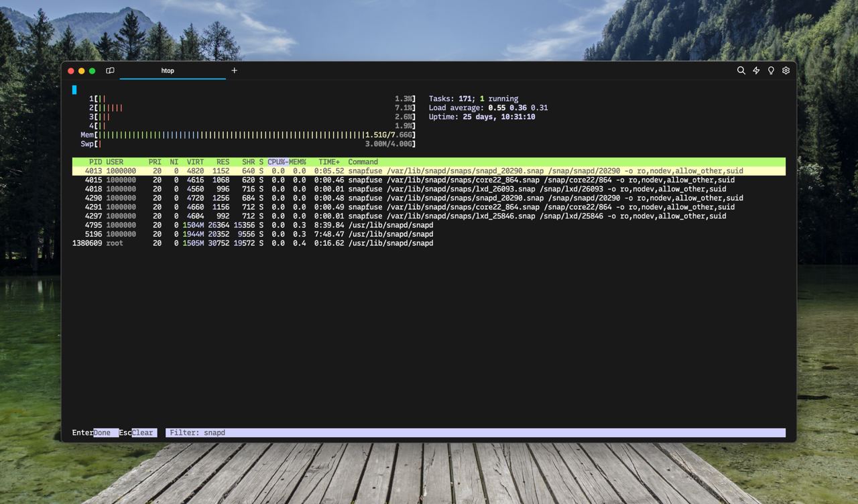
Task: Select the lxd_26093.snap snapfuse process row
Action: coord(402,189)
